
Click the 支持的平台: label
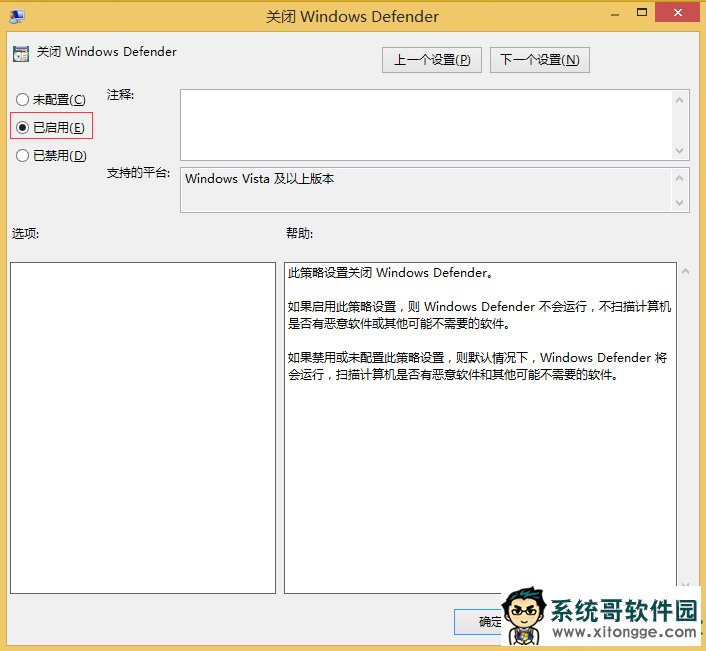coord(138,173)
